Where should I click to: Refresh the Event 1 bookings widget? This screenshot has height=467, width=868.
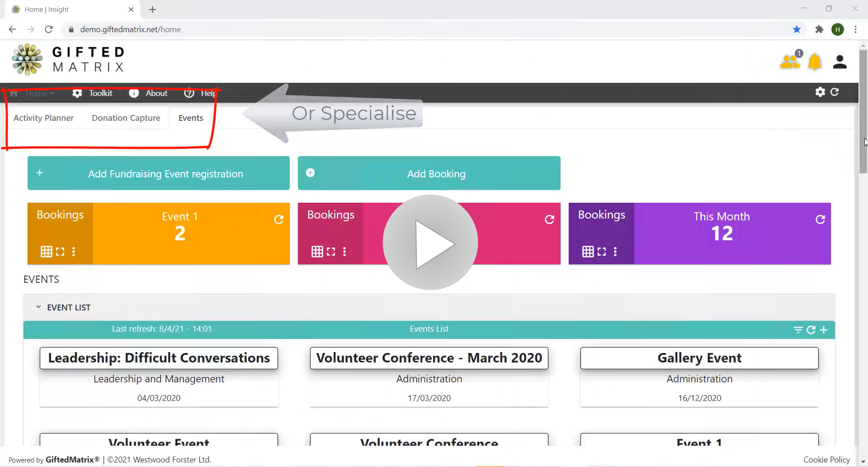279,219
